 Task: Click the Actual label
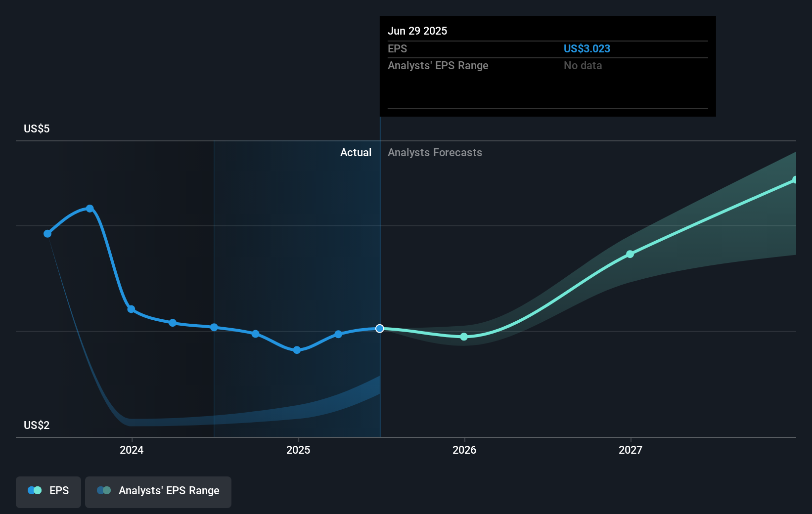(x=356, y=153)
